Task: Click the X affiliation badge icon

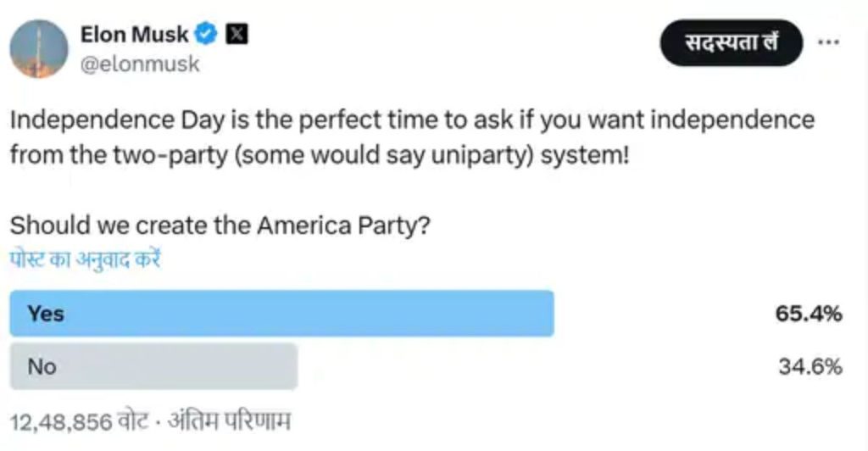Action: pyautogui.click(x=237, y=35)
